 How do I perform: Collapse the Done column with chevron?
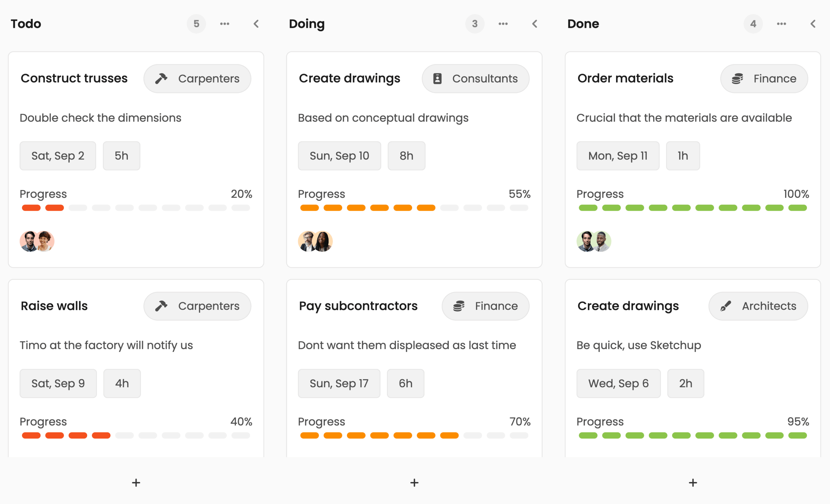point(813,24)
